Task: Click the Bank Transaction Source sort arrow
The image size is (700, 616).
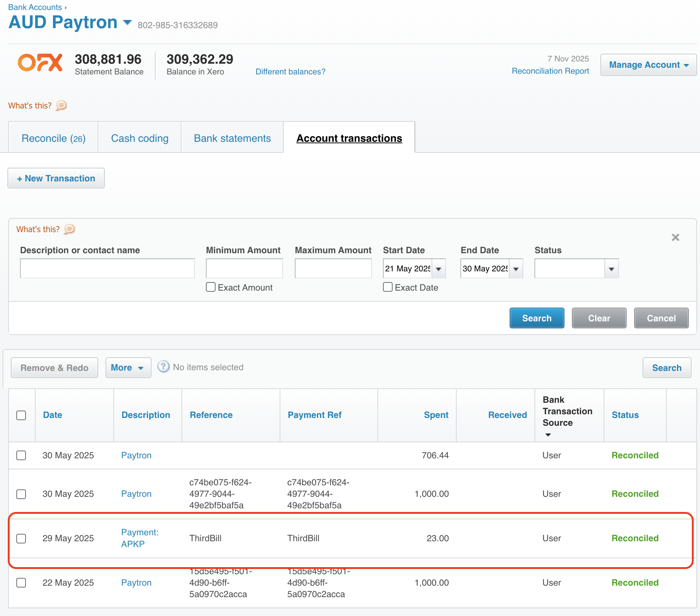Action: pyautogui.click(x=548, y=435)
